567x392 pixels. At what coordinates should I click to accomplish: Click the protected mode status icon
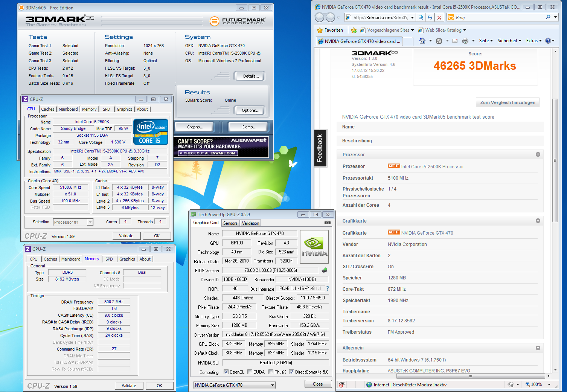[511, 384]
